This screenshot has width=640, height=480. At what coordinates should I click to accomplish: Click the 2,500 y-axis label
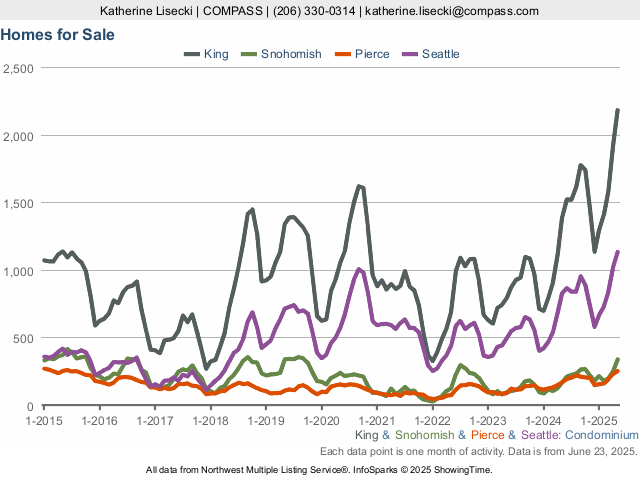[19, 68]
